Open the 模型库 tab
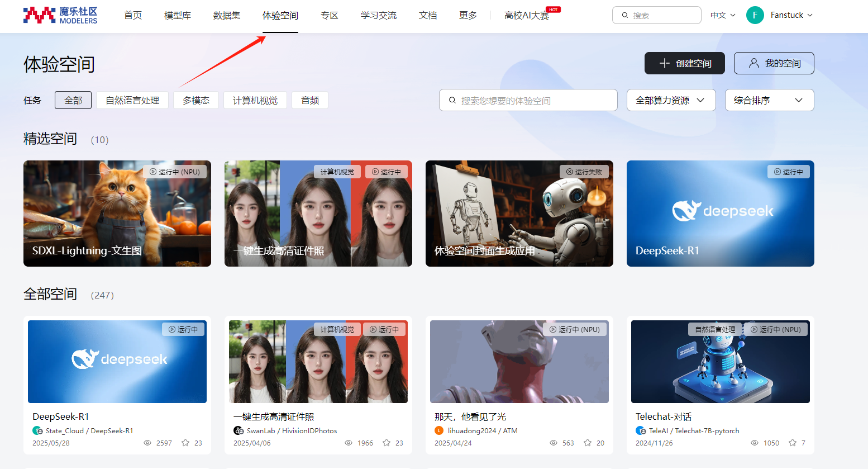The height and width of the screenshot is (469, 868). pos(178,15)
